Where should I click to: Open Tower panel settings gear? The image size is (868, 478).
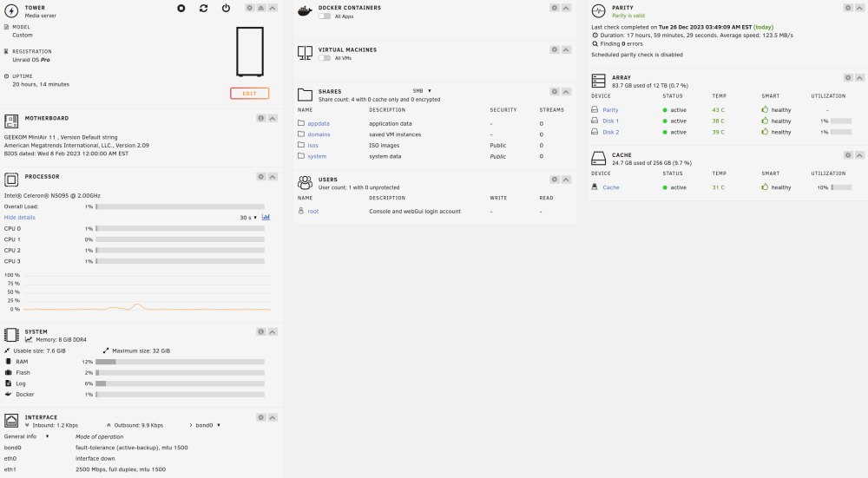tap(250, 8)
